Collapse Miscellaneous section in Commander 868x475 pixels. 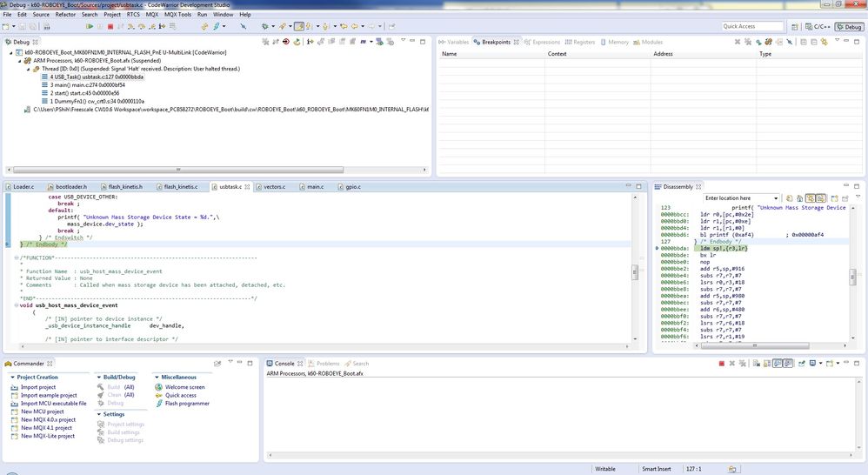157,377
